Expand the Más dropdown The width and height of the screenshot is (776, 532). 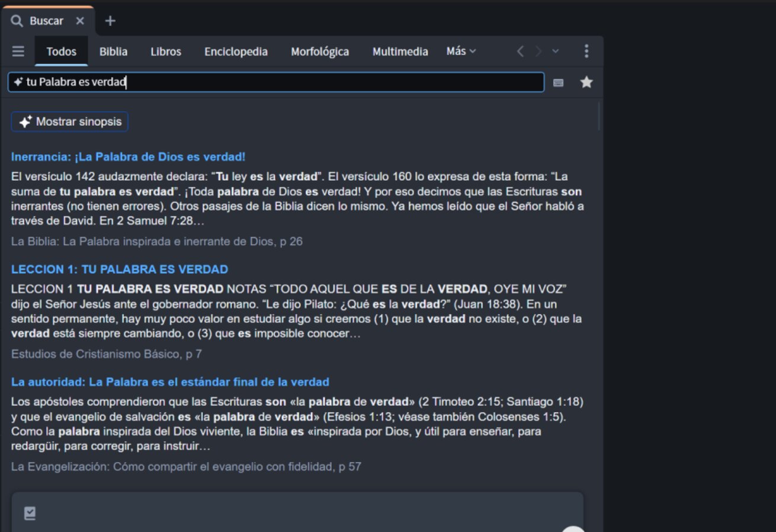(461, 52)
